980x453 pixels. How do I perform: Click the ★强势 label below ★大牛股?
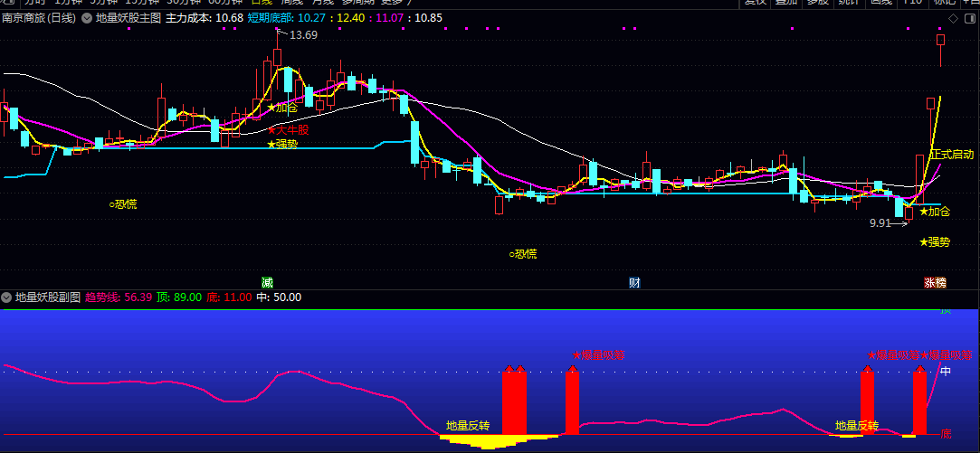282,145
